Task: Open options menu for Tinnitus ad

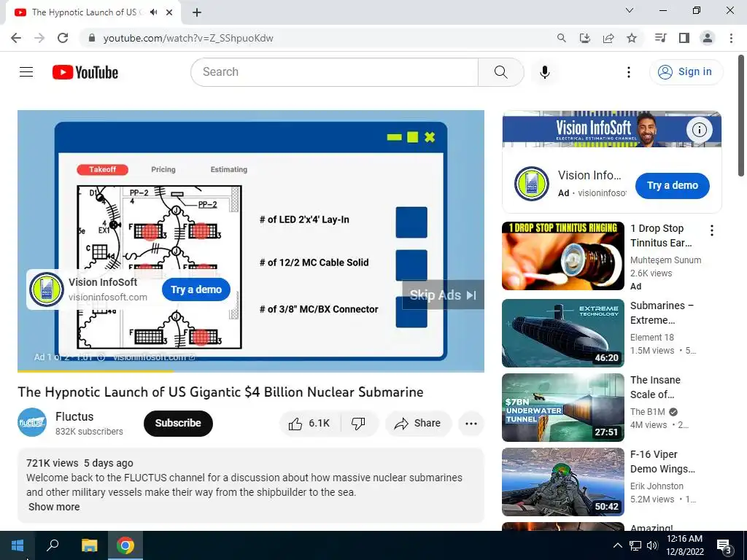Action: click(x=712, y=231)
